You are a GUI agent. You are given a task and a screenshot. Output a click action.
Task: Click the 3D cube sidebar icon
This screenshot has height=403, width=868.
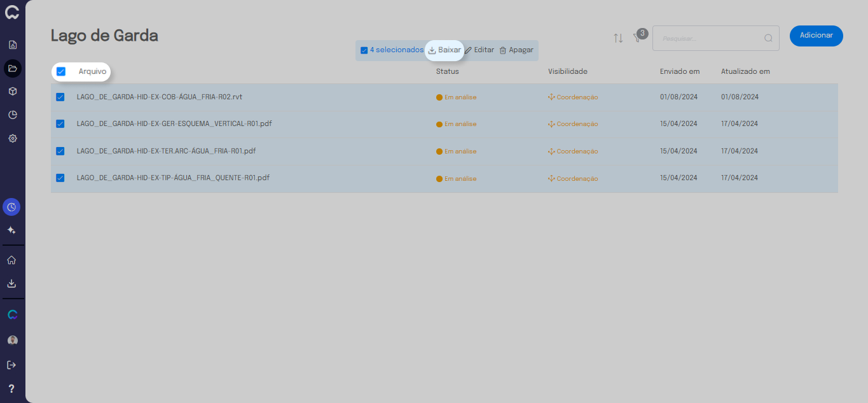point(12,92)
